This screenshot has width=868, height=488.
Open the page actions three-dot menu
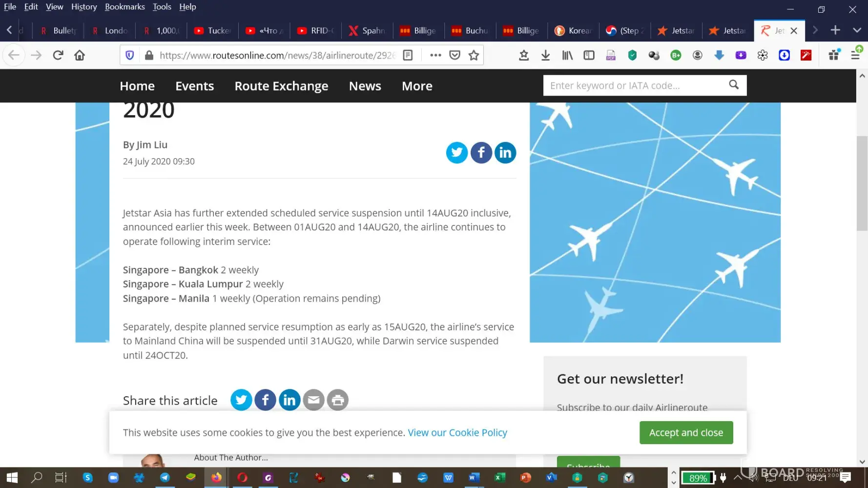pyautogui.click(x=435, y=55)
